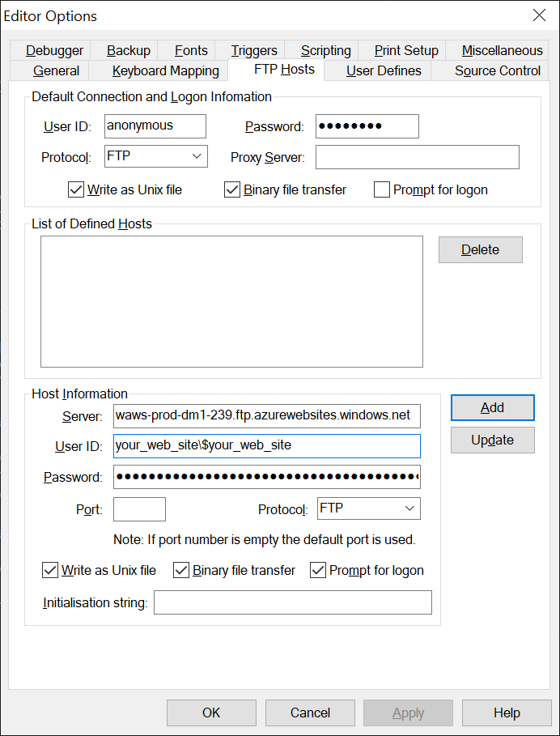Screen dimensions: 560x736
Task: Click the Update host button
Action: click(x=493, y=440)
